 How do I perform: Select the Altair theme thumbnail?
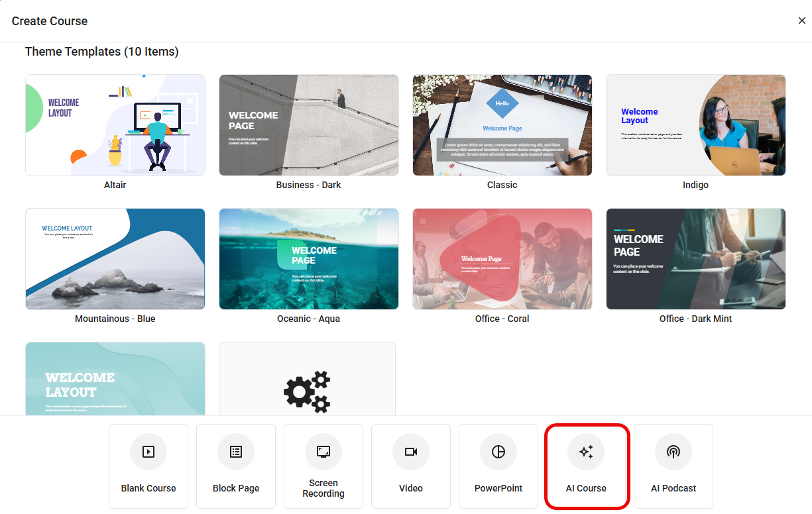pos(115,125)
